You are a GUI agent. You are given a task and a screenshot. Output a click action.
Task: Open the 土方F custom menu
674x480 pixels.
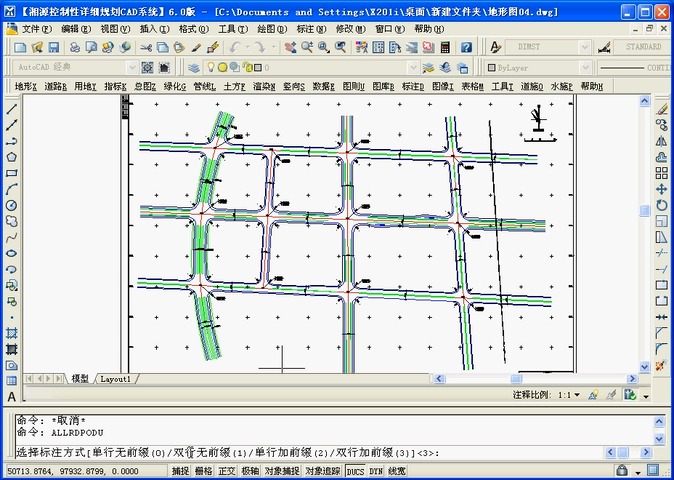234,86
